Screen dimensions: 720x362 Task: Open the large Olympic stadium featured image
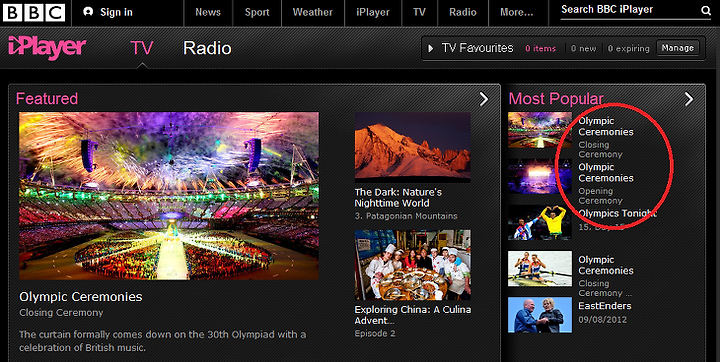point(169,196)
